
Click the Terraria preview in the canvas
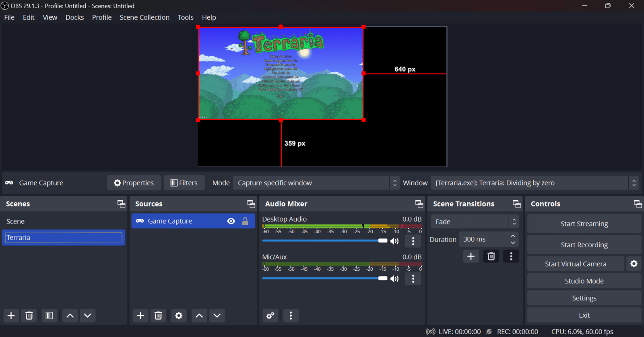(x=281, y=74)
